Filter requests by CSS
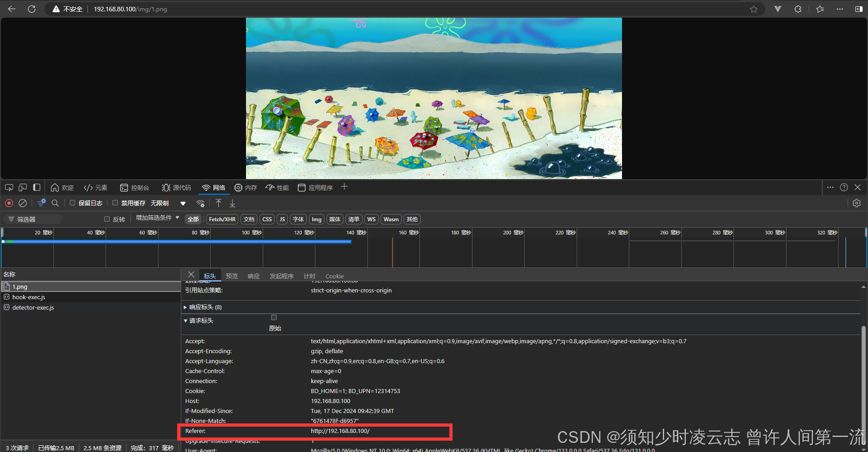This screenshot has height=452, width=868. click(267, 219)
